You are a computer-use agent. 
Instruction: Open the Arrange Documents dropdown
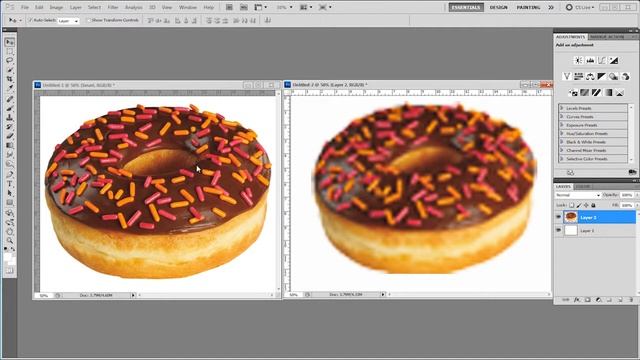[306, 7]
